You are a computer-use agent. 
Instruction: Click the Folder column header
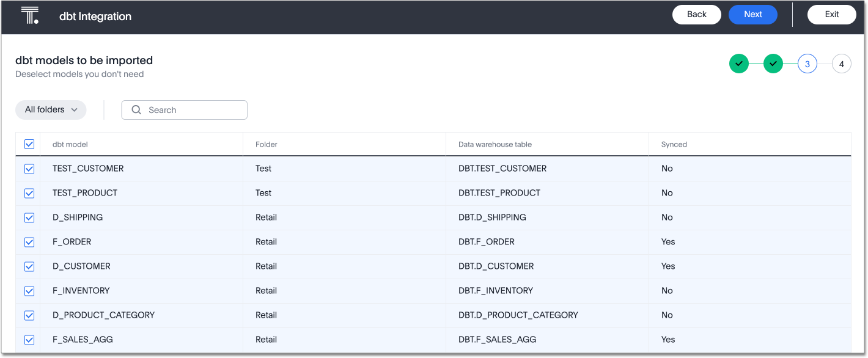[267, 145]
